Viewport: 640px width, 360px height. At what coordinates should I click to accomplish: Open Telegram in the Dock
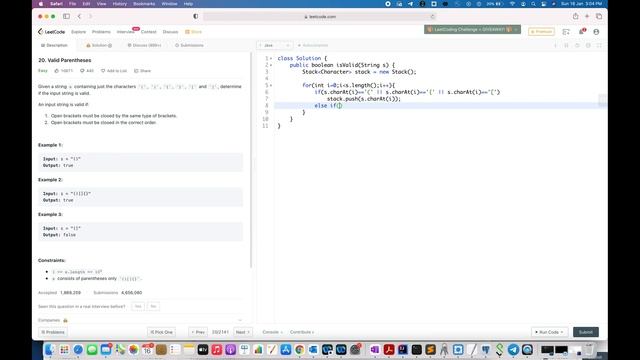[513, 349]
